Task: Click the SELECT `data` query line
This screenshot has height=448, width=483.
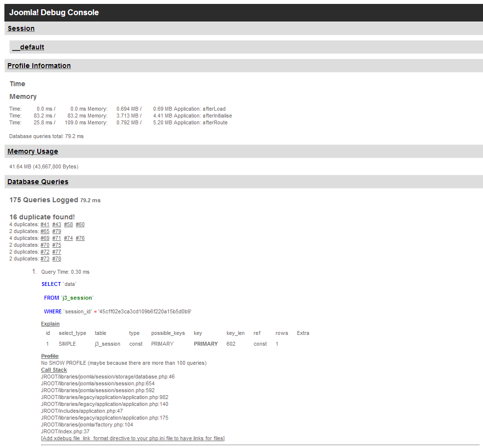Action: click(x=59, y=284)
